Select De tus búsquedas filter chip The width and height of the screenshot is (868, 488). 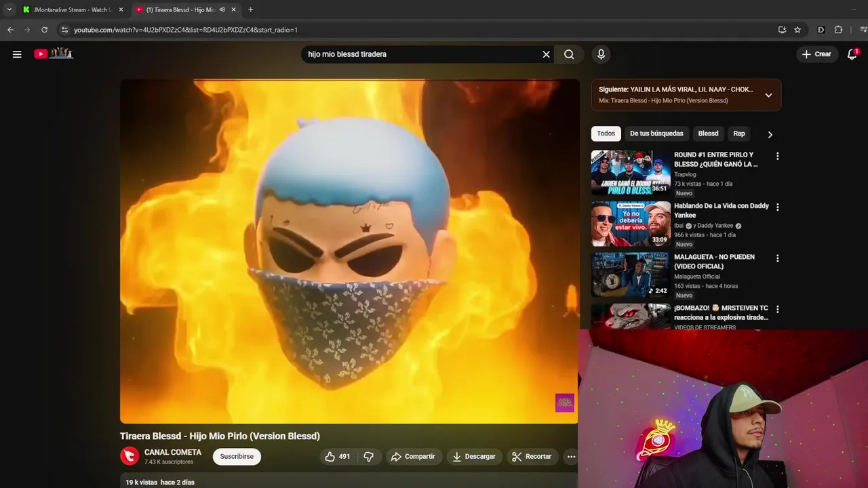point(656,134)
